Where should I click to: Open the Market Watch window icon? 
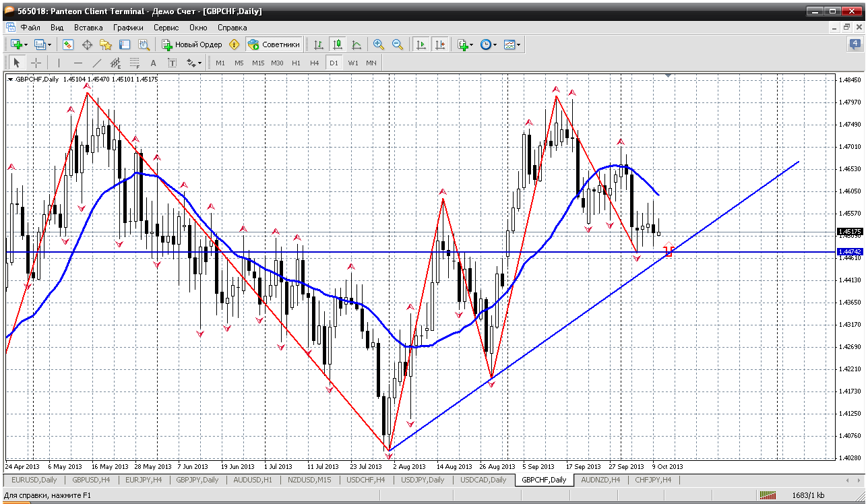(x=68, y=44)
